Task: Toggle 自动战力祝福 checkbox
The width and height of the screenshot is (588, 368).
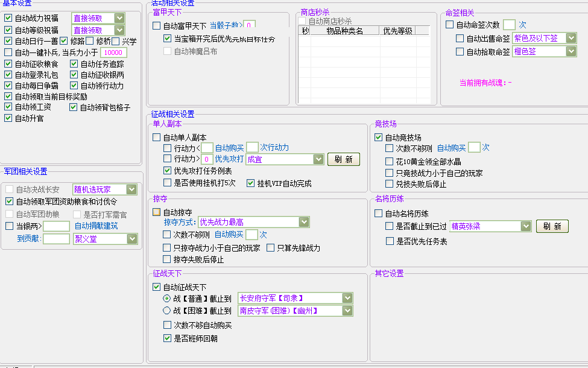Action: (8, 18)
